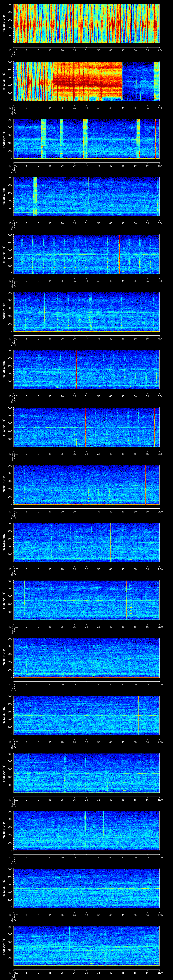
Task: Click the 2:00 end-of-axis label
Action: click(160, 50)
